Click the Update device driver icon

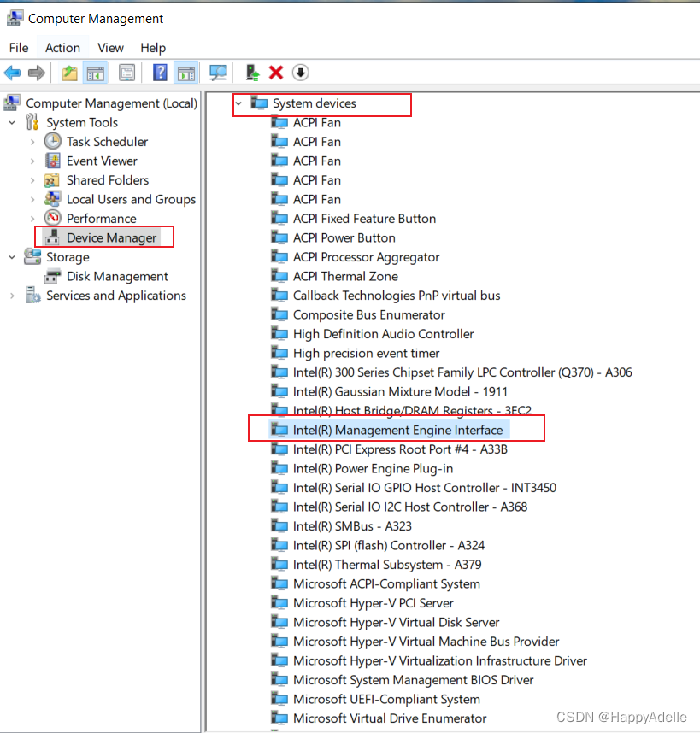click(252, 73)
